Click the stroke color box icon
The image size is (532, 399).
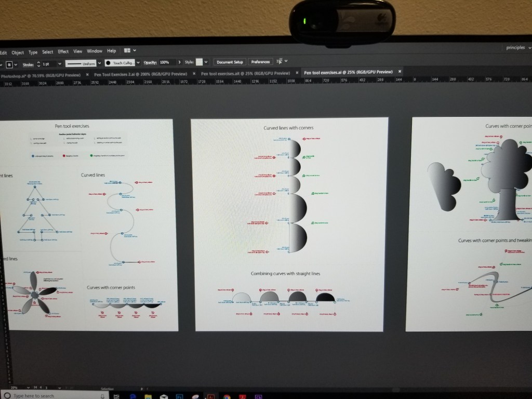(9, 64)
